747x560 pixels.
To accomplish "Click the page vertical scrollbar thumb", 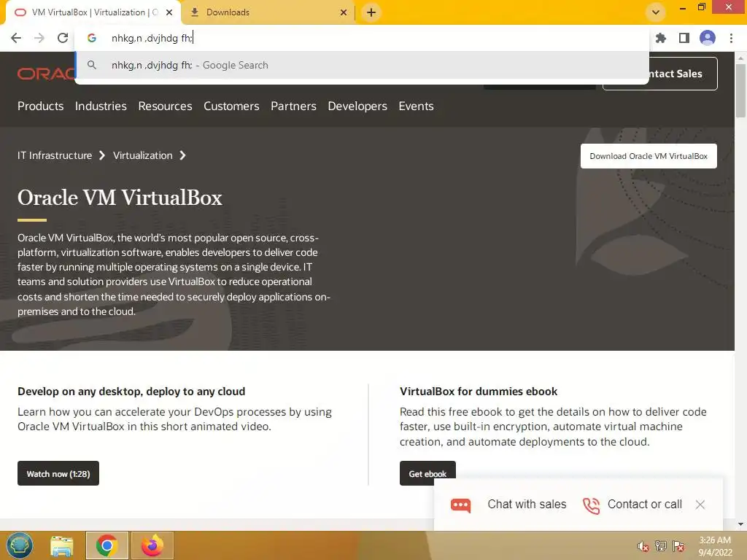I will pos(740,90).
